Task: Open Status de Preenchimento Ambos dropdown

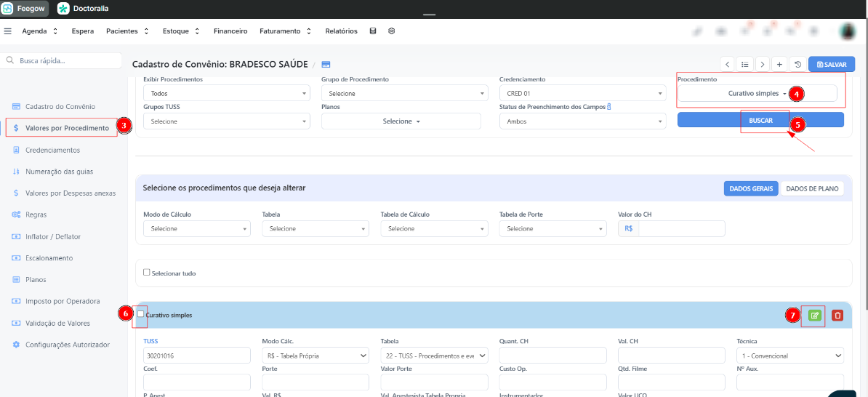Action: click(582, 121)
